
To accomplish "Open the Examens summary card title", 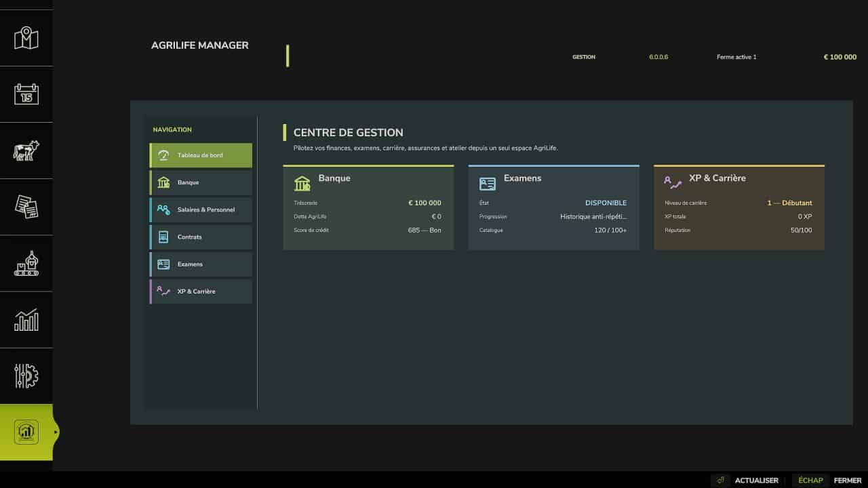I will (x=522, y=178).
